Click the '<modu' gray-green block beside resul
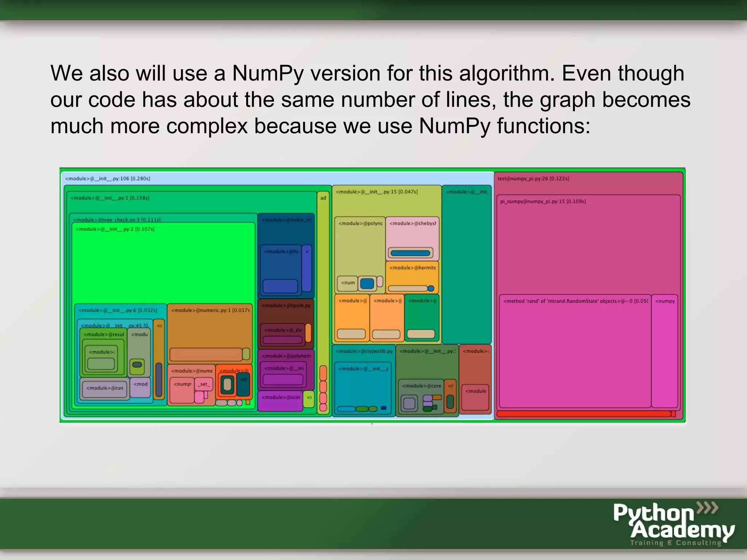747x560 pixels. (x=139, y=352)
